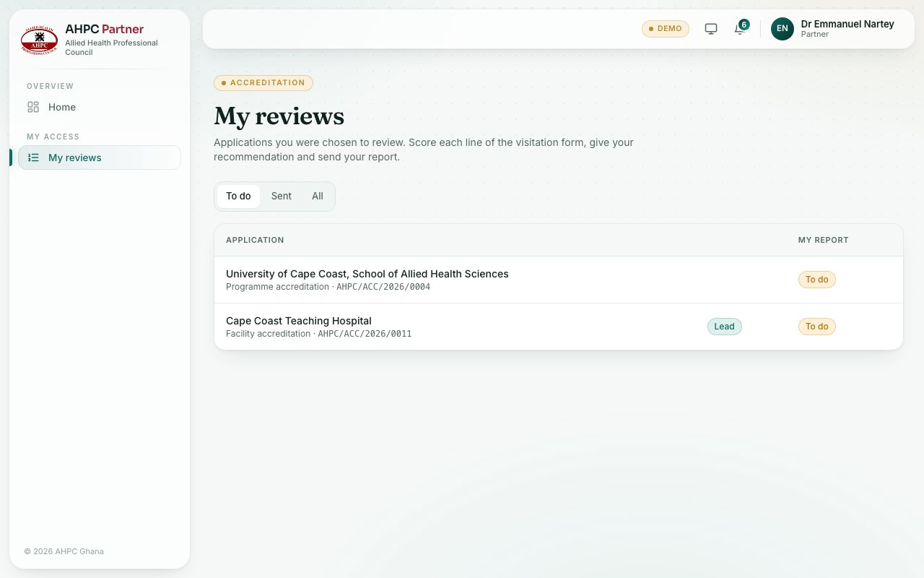Screen dimensions: 924x578
Task: Click To do status for Cape Coast Teaching Hospital
Action: 817,327
